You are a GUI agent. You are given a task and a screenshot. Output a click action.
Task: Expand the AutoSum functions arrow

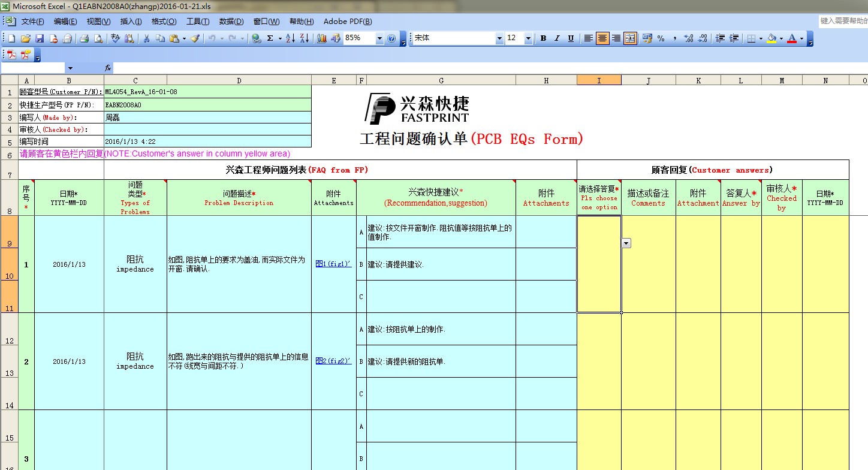click(x=280, y=38)
